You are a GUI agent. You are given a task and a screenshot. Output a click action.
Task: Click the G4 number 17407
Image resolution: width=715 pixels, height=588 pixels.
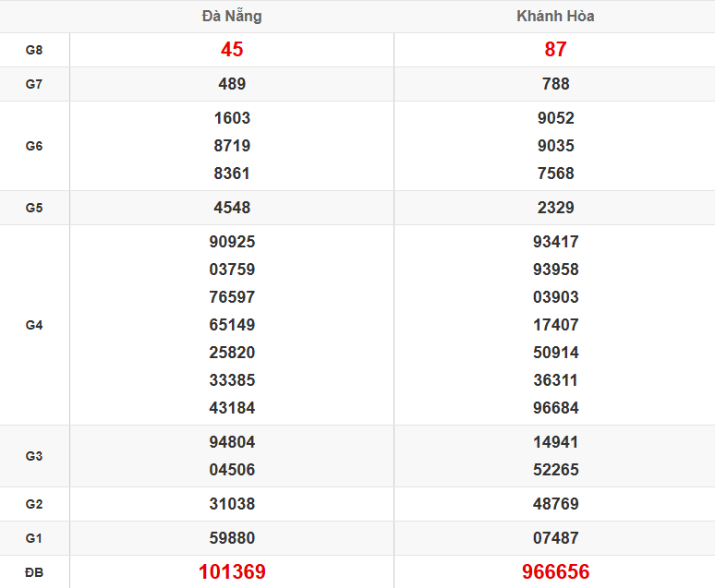[x=555, y=325]
